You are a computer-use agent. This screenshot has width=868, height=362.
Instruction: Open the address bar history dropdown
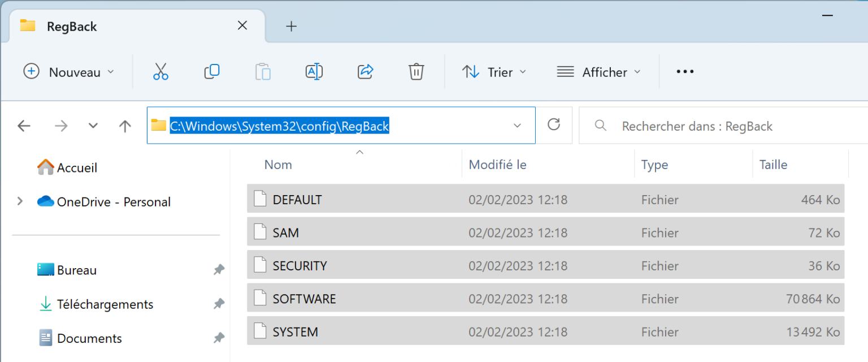point(517,126)
